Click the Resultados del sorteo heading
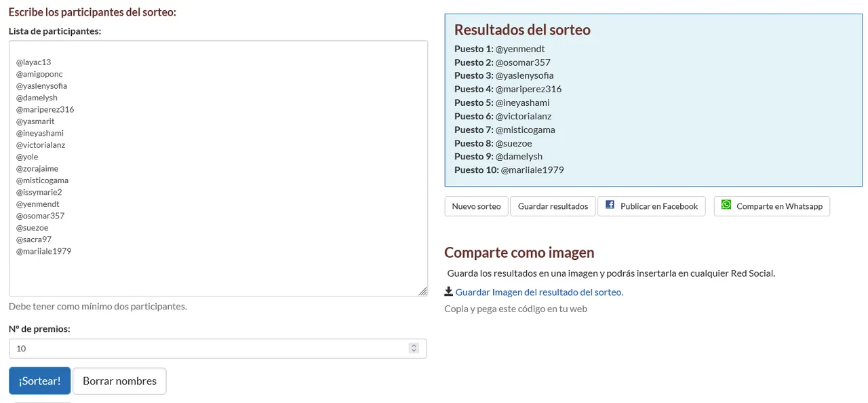The height and width of the screenshot is (403, 868). 522,30
